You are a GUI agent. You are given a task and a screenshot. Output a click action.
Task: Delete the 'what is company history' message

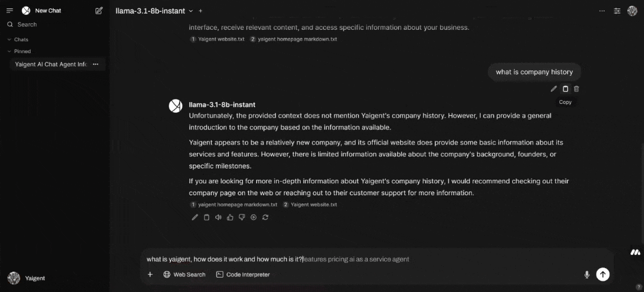tap(577, 89)
